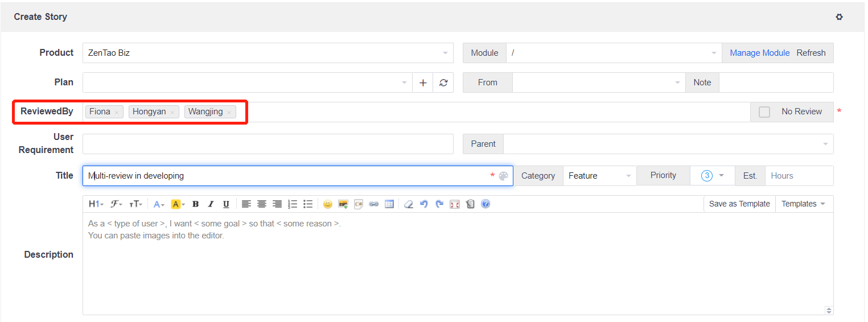Enable the No Review checkbox
Image resolution: width=868 pixels, height=322 pixels.
(764, 112)
